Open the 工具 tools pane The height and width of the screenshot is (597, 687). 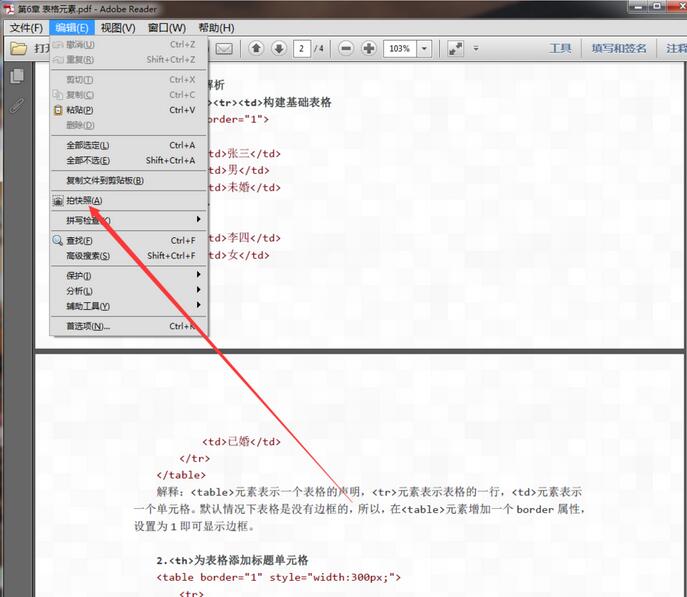click(560, 48)
